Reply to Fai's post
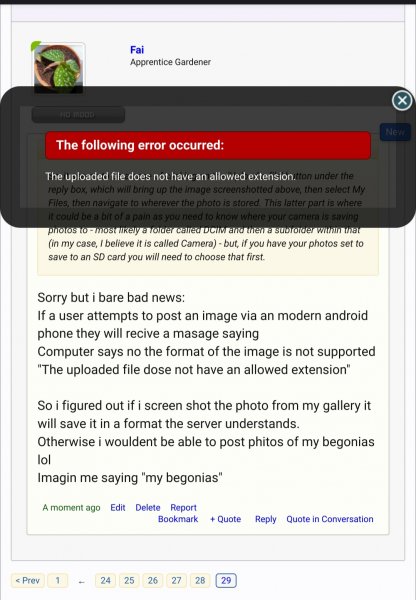This screenshot has height=600, width=416. [x=266, y=519]
